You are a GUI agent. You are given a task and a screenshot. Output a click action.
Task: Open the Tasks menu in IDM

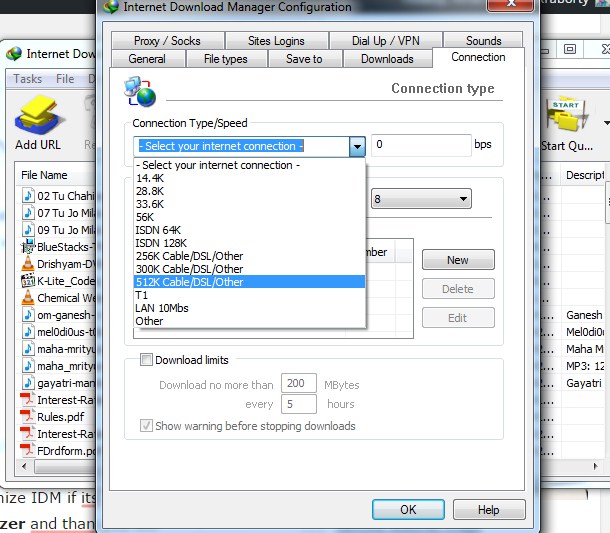click(x=28, y=79)
